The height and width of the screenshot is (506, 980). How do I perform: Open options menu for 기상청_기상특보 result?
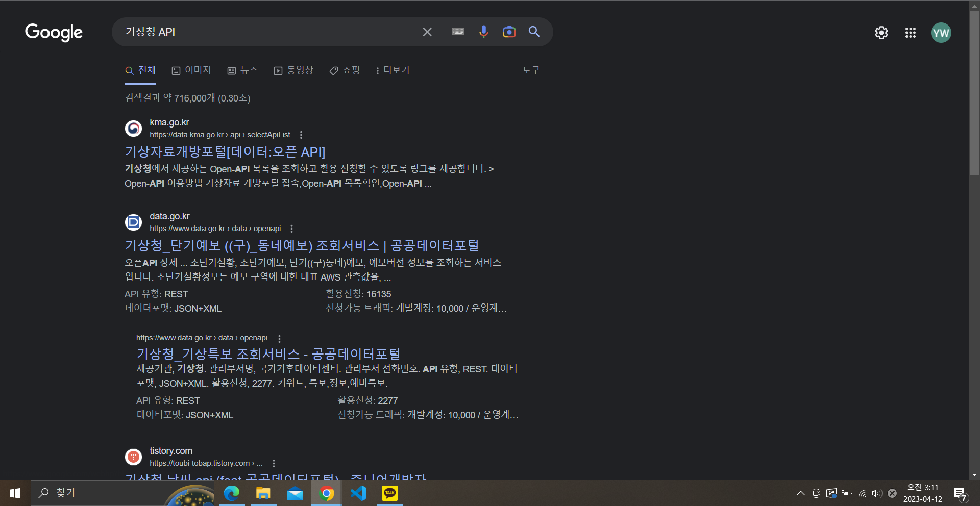click(279, 338)
